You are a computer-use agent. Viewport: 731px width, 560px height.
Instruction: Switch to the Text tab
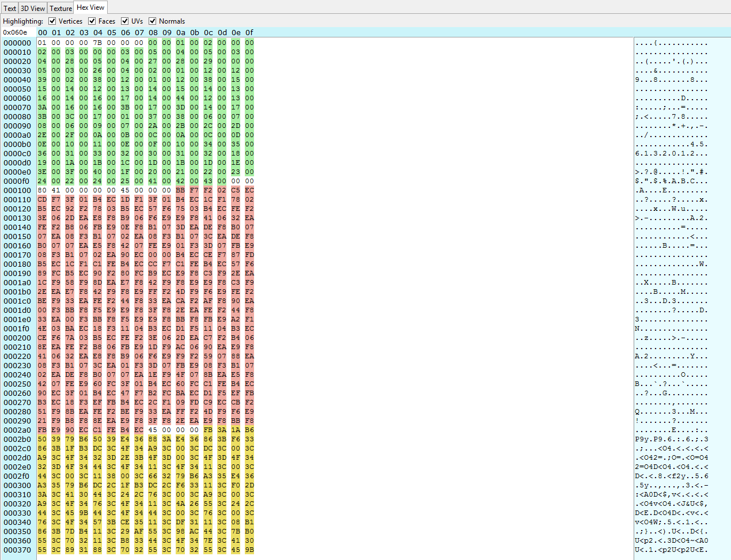coord(9,7)
